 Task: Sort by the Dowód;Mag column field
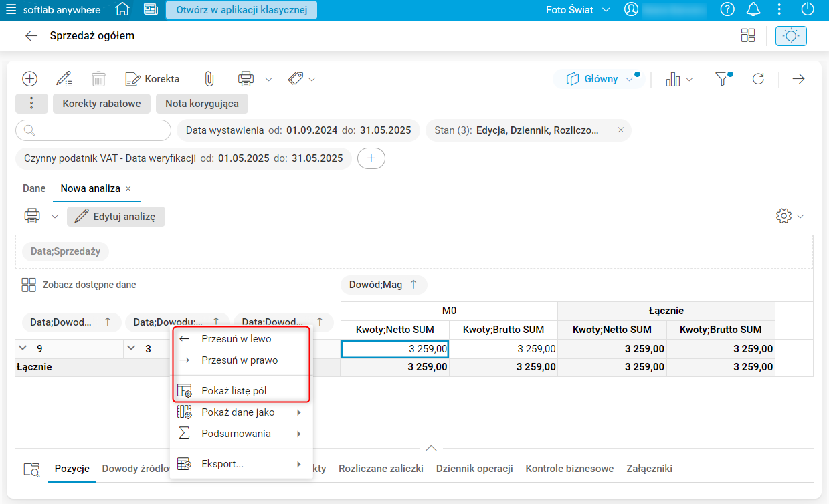tap(383, 285)
